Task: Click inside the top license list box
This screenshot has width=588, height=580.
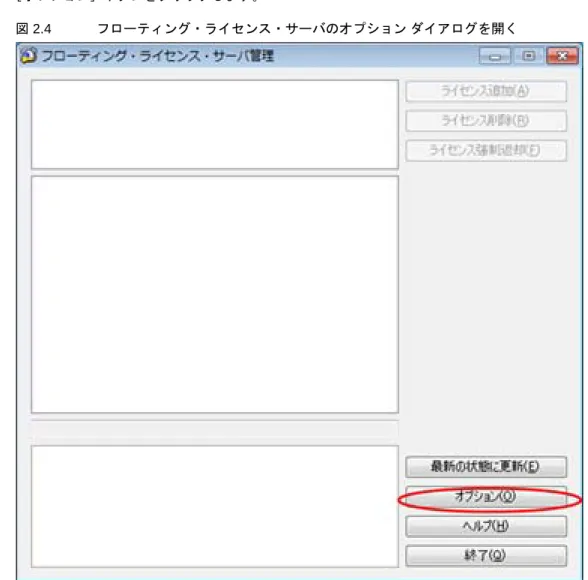Action: click(215, 124)
